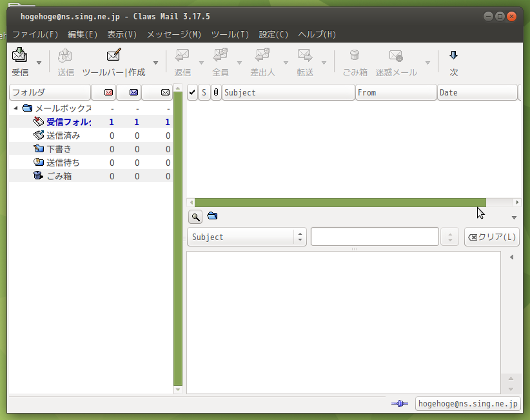Open dropdown arrow next to 転送
Viewport: 530px width, 420px height.
[x=324, y=63]
